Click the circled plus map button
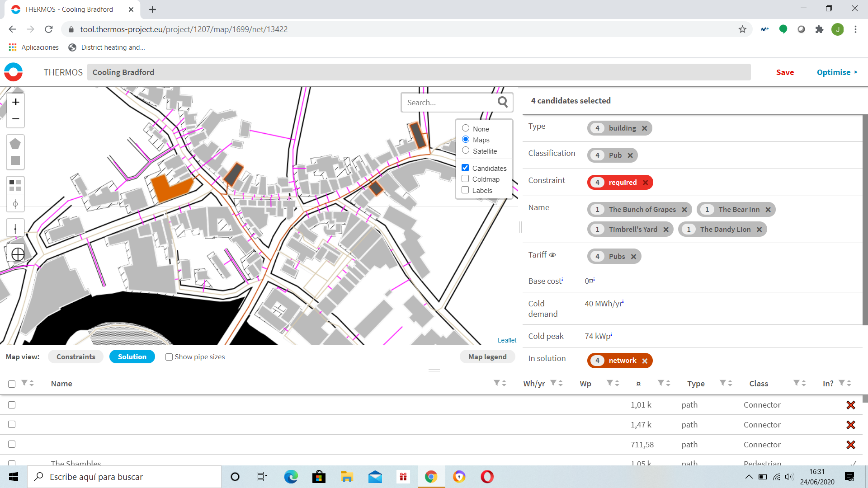The width and height of the screenshot is (868, 488). tap(18, 254)
